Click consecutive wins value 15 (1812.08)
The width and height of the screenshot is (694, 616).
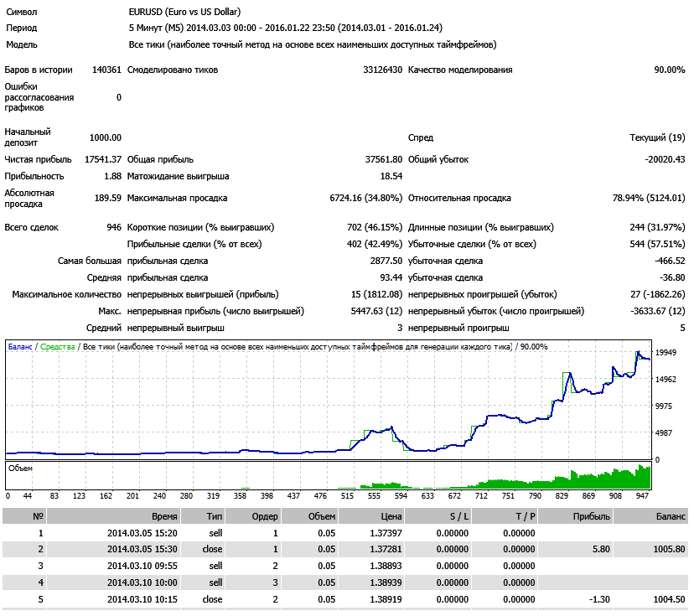click(x=376, y=294)
